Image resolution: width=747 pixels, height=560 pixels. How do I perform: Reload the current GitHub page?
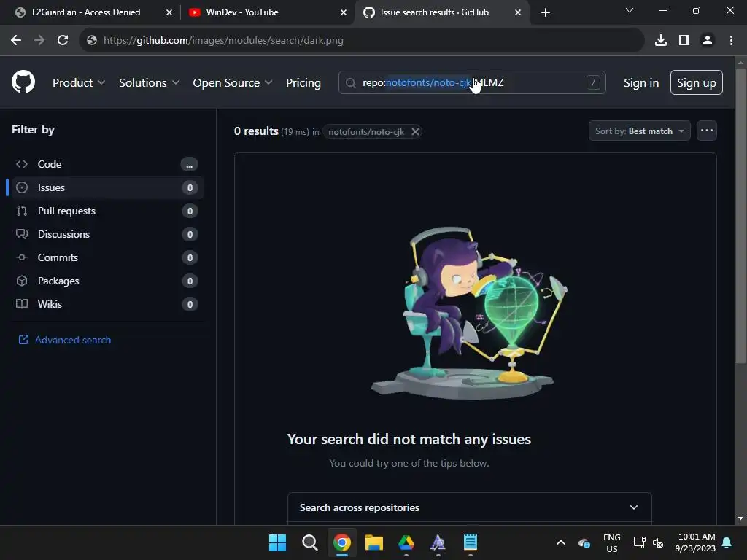[x=63, y=41]
